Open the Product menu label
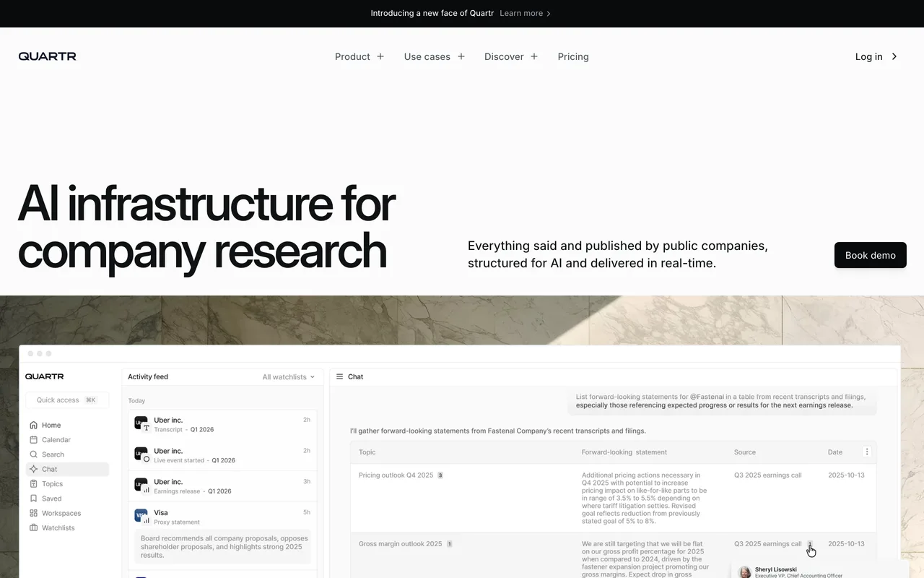 [352, 56]
